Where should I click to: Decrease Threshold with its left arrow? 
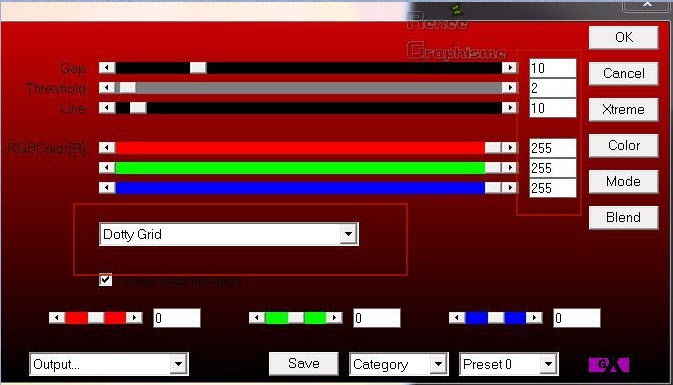[107, 88]
